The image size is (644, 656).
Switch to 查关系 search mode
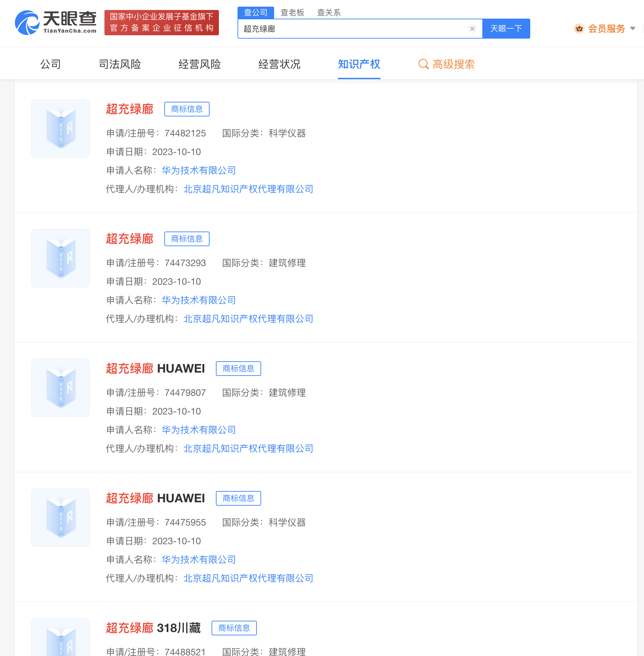click(328, 13)
